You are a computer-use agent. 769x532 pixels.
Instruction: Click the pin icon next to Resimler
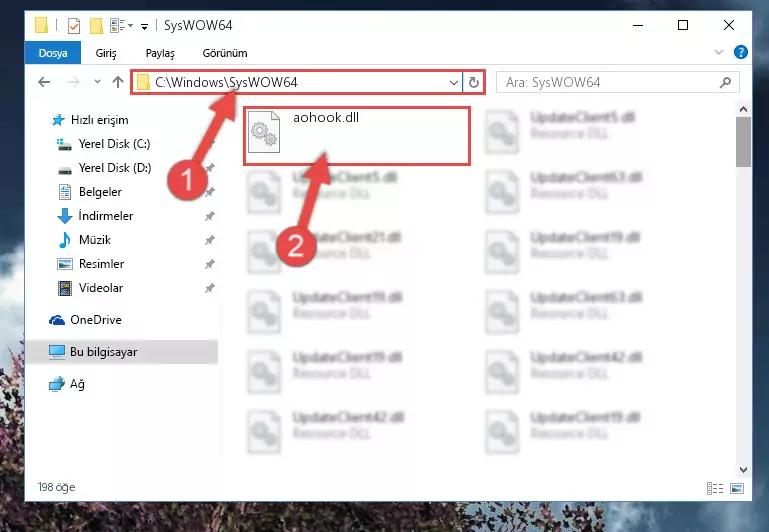point(209,264)
